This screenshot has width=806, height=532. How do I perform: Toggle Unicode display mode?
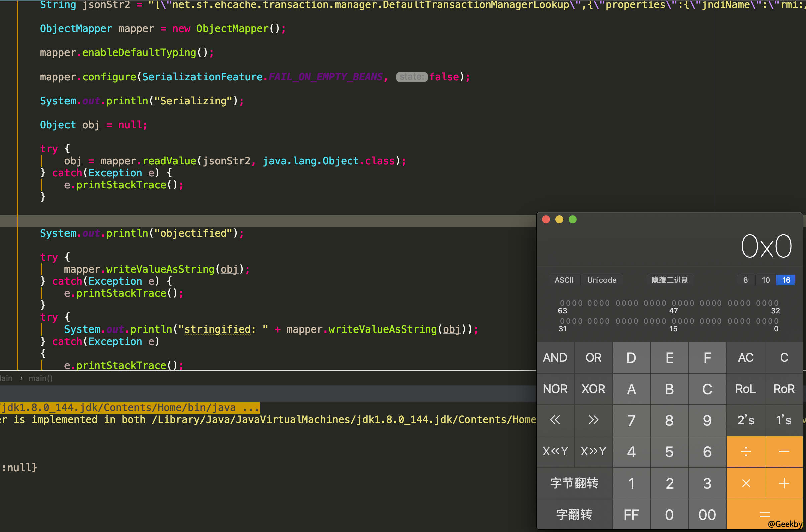601,280
